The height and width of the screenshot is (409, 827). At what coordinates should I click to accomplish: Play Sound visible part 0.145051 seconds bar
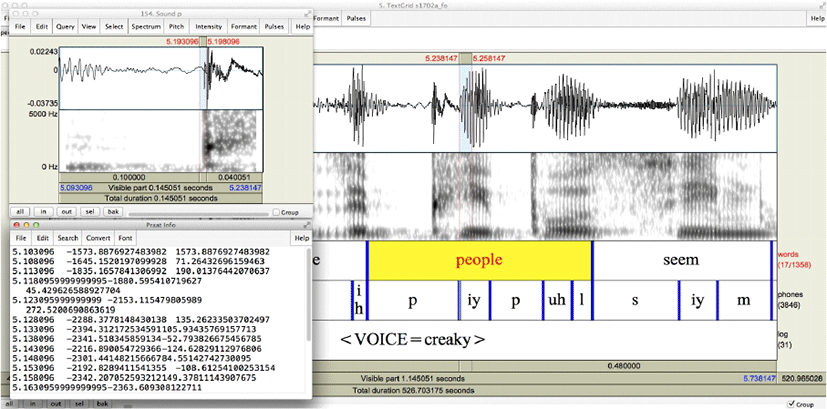pos(160,188)
